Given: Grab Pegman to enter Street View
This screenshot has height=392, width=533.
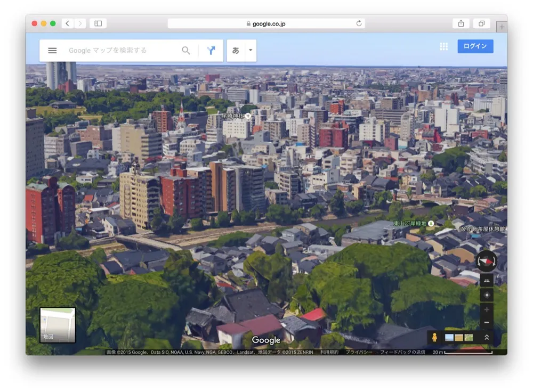Looking at the screenshot, I should coord(435,337).
